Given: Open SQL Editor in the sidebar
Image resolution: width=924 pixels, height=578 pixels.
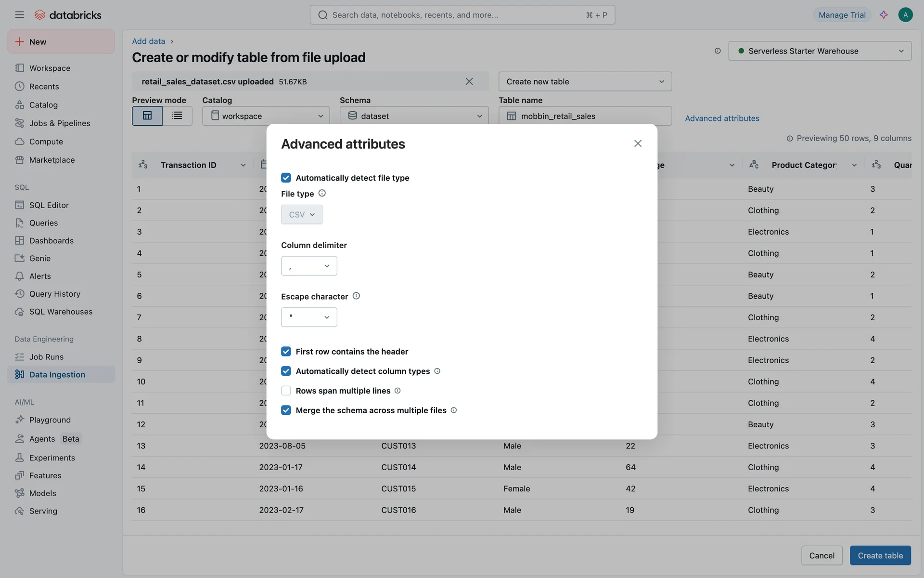Looking at the screenshot, I should pos(49,205).
